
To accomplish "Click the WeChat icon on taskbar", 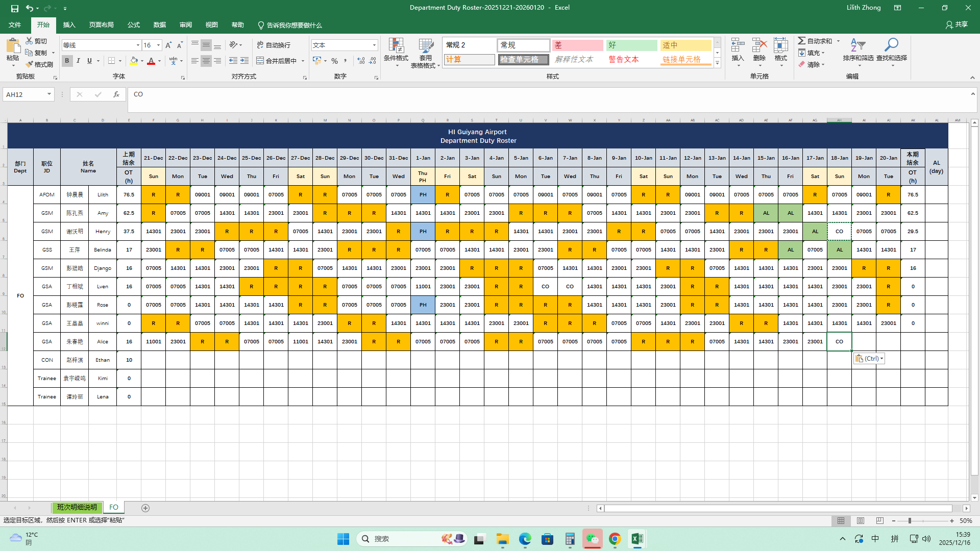I will pos(592,539).
